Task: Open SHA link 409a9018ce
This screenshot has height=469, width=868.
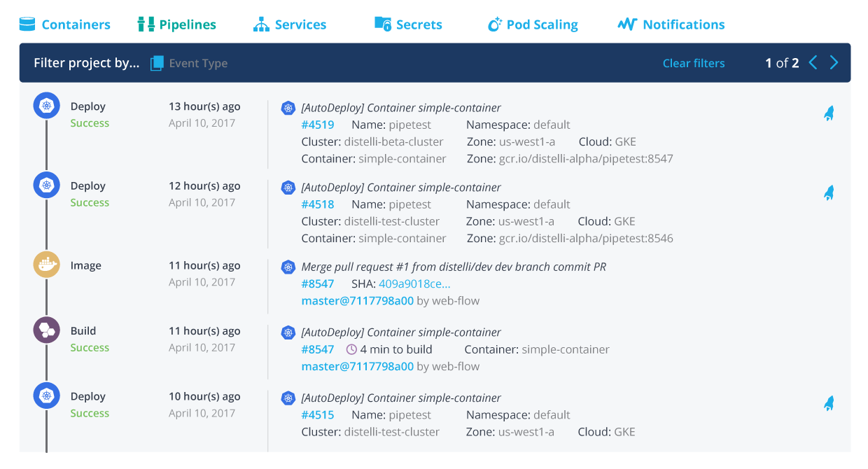Action: coord(414,283)
